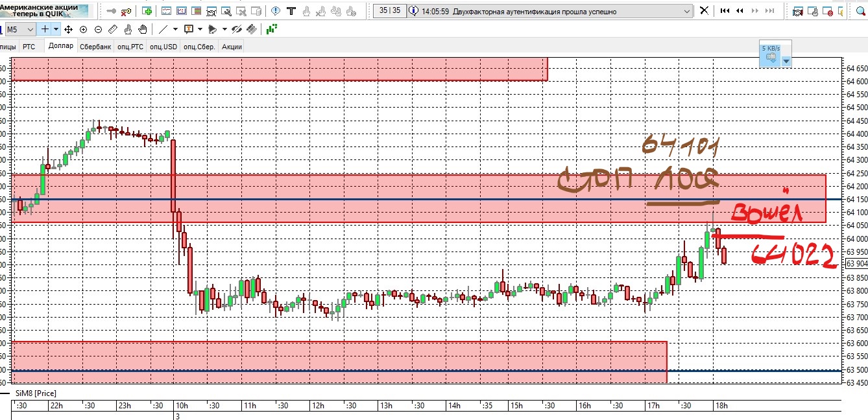This screenshot has width=868, height=420.
Task: Expand the line tool options arrow
Action: point(175,29)
